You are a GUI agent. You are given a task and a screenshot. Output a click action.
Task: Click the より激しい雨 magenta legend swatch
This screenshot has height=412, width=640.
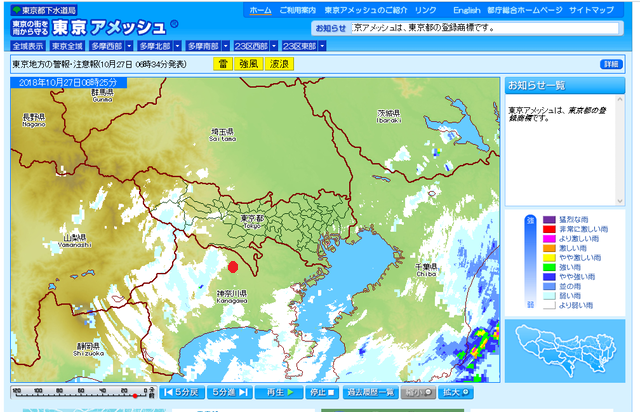[x=549, y=238]
